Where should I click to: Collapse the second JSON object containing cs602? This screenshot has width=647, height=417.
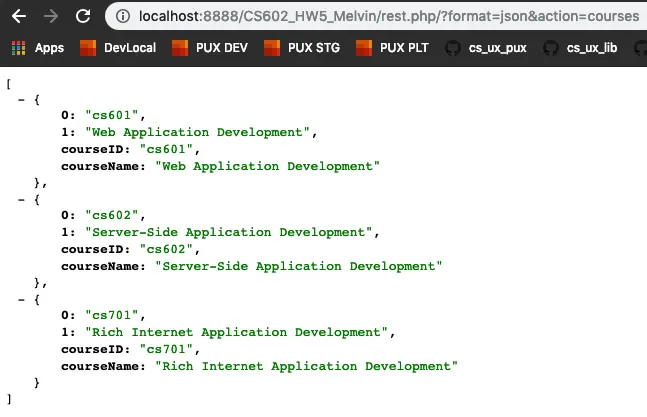point(21,200)
